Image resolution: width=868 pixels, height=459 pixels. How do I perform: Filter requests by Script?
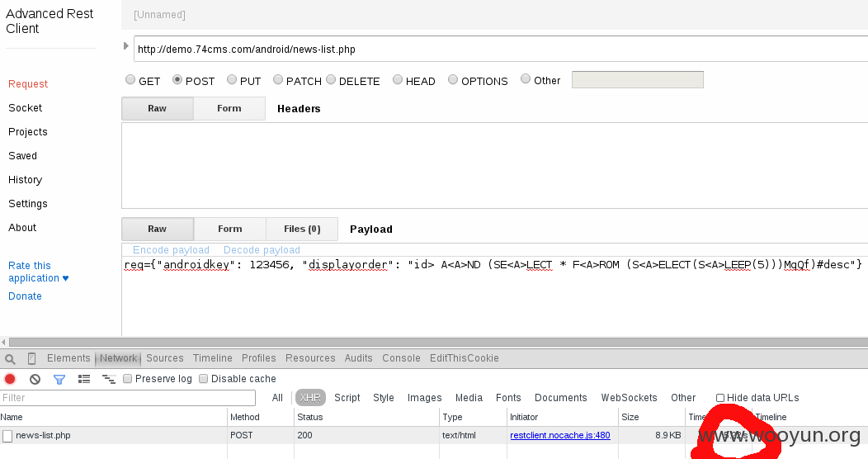[x=347, y=398]
